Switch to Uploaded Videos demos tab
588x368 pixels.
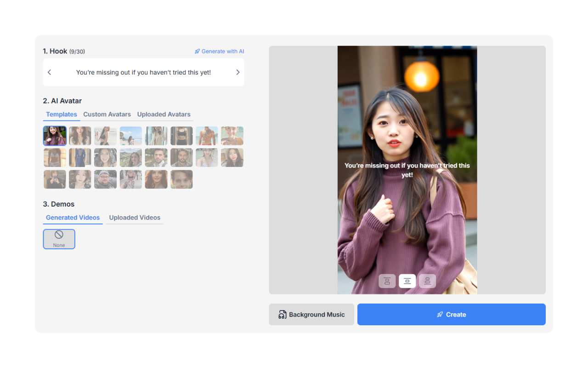[x=135, y=218]
